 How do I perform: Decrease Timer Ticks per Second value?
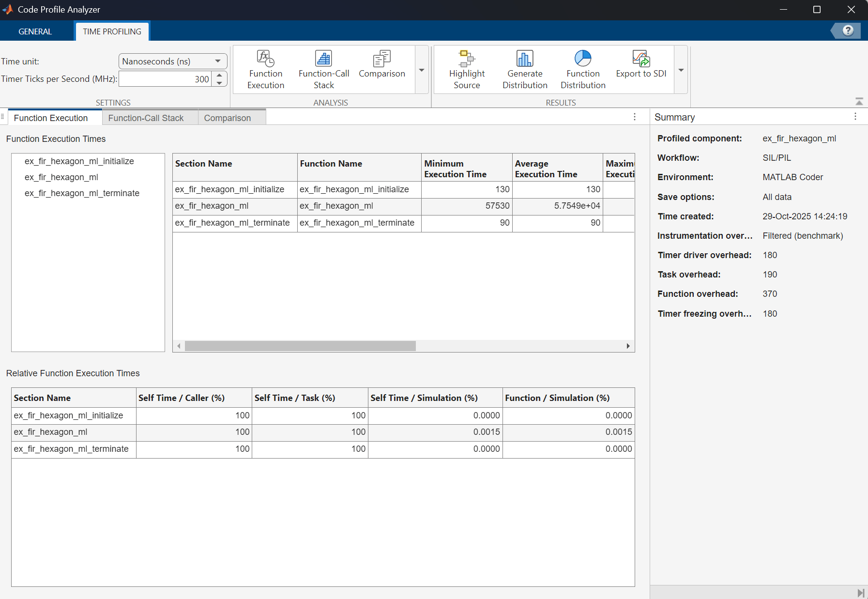point(220,83)
